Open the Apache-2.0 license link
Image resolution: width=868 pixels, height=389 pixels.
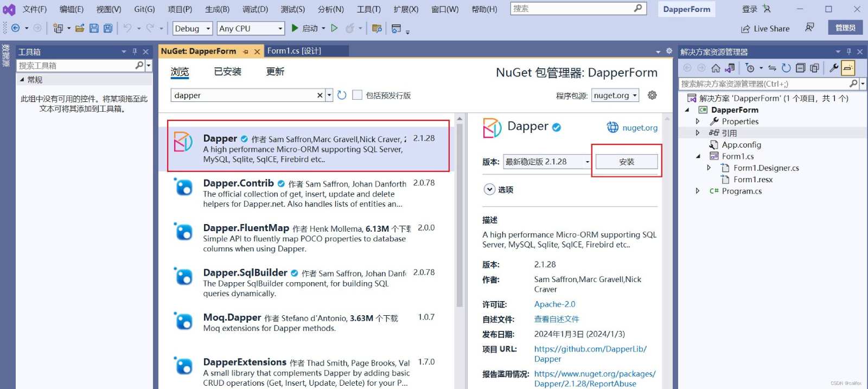pos(554,304)
